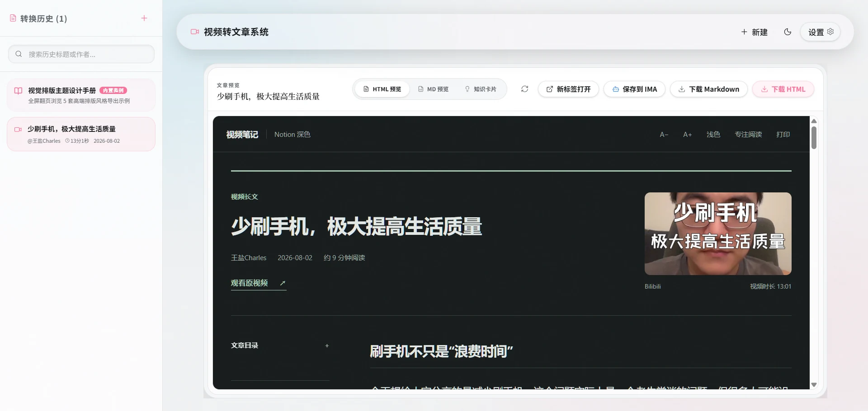This screenshot has width=868, height=411.
Task: Click 下载 Markdown button
Action: point(708,89)
